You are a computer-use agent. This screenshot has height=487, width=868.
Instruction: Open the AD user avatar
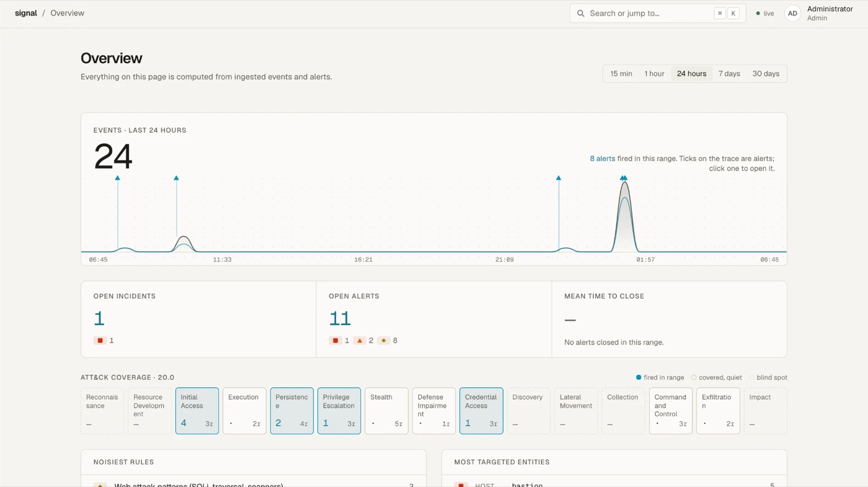coord(792,13)
